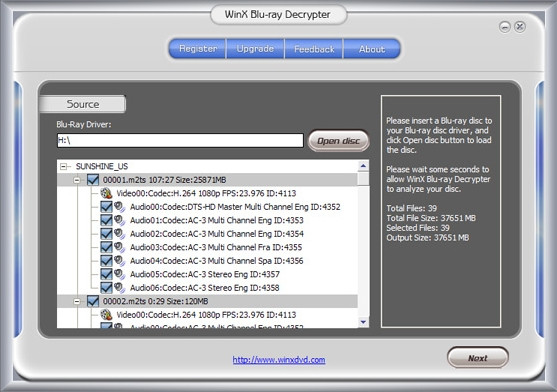
Task: Click the Next button
Action: (x=478, y=358)
